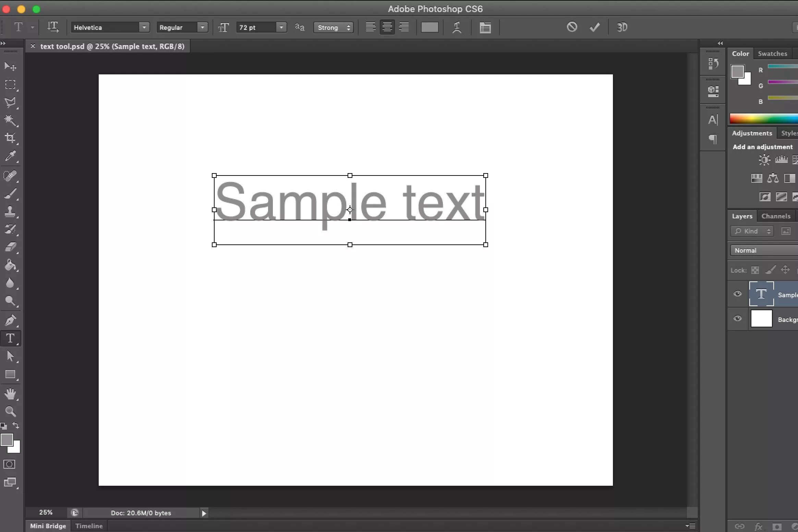Click the Timeline tab
798x532 pixels.
(89, 525)
